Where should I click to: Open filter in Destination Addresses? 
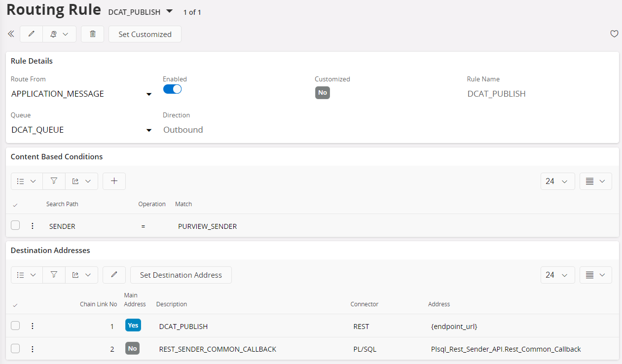pyautogui.click(x=54, y=275)
